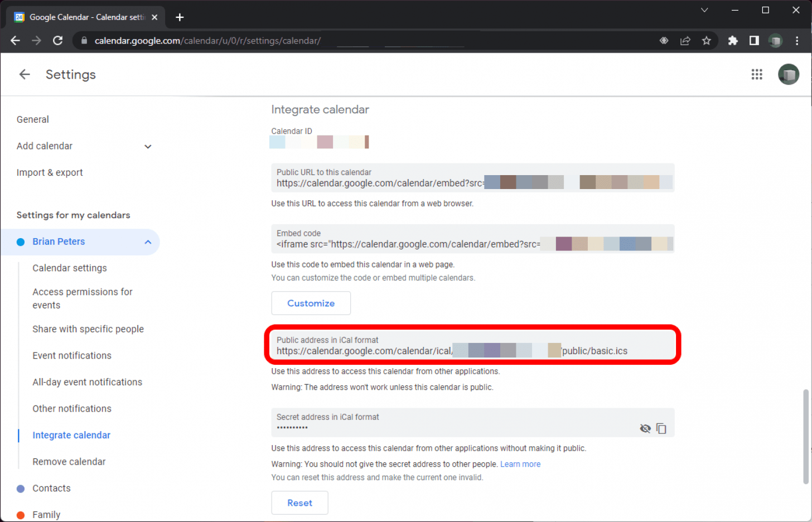Open Contacts calendar settings
This screenshot has height=522, width=812.
[51, 489]
